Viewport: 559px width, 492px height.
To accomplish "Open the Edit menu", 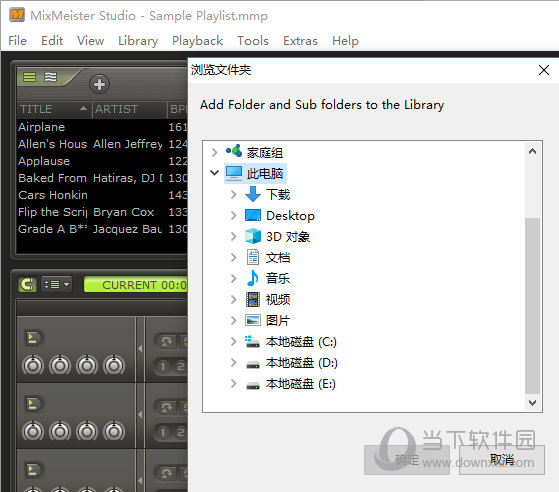I will [x=52, y=41].
